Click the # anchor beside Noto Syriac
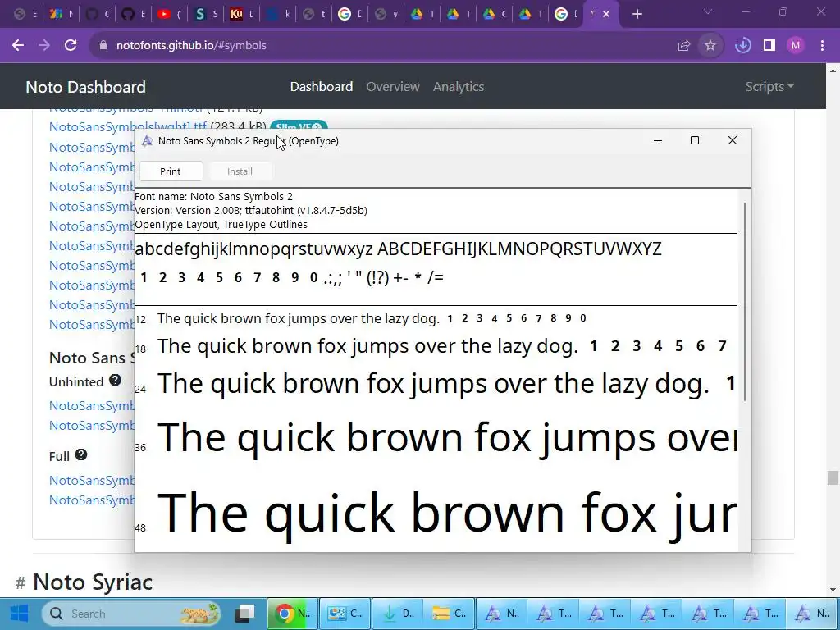Viewport: 840px width, 630px height. pos(21,583)
